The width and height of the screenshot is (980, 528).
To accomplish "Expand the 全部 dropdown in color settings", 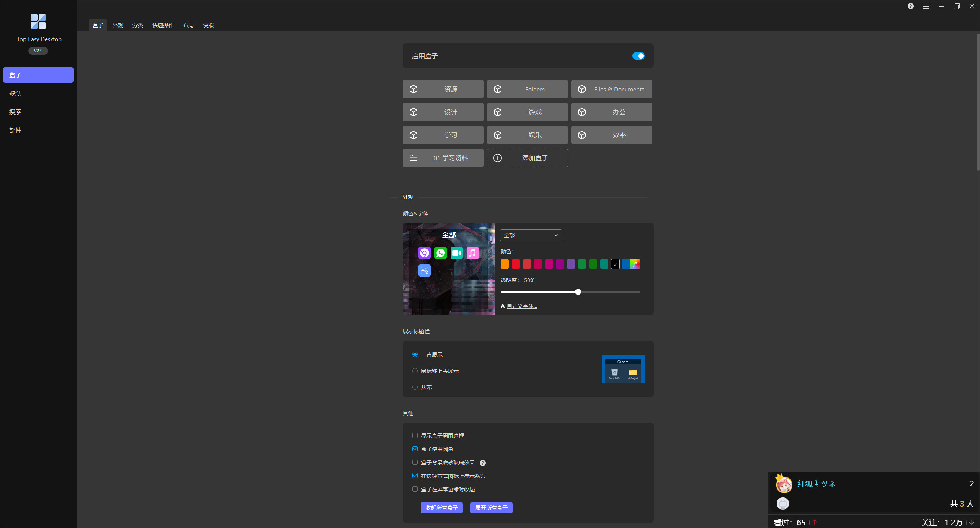I will pos(531,235).
